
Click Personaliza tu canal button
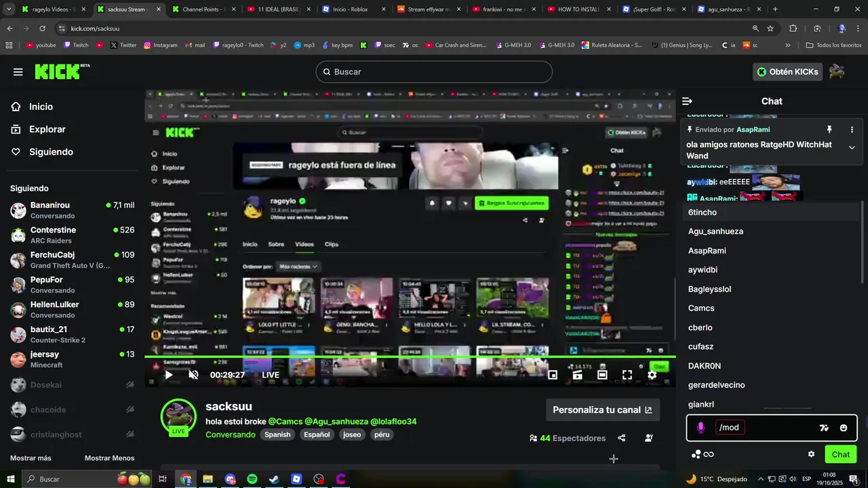point(603,410)
